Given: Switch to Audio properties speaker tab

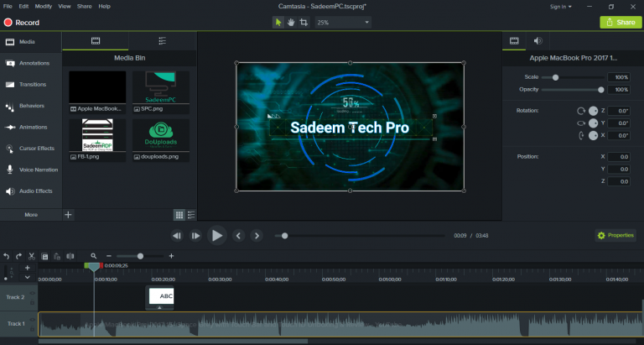Looking at the screenshot, I should pyautogui.click(x=538, y=40).
